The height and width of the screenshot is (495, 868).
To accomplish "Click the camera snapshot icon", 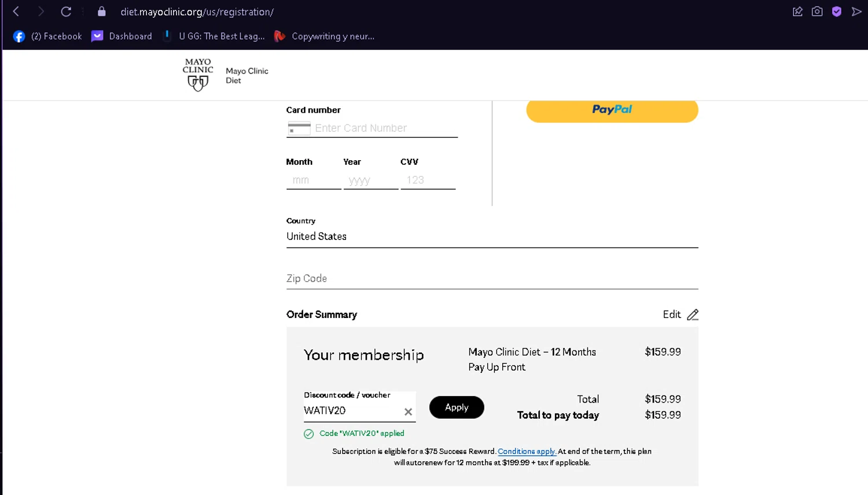I will click(x=817, y=12).
